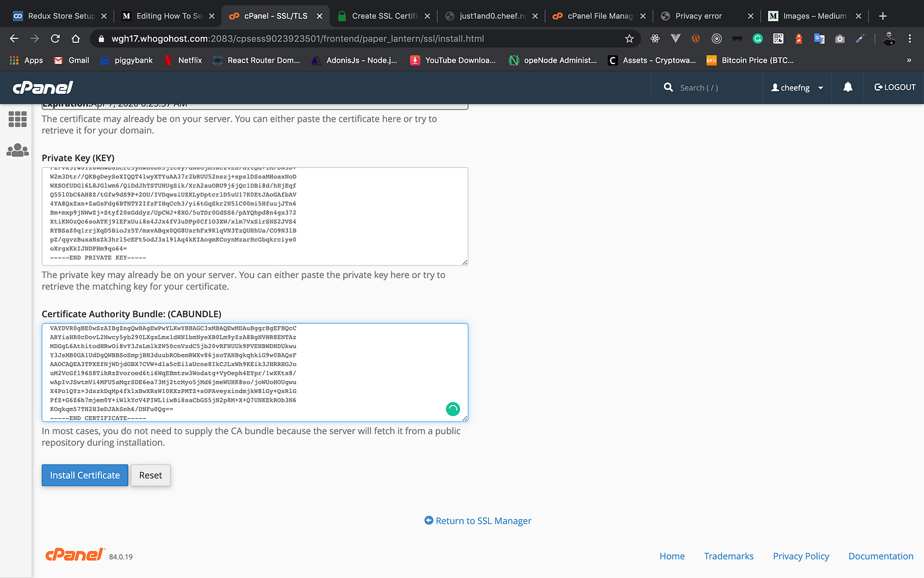Click the LOGOUT link
Screen dimensions: 924x578
[x=895, y=87]
